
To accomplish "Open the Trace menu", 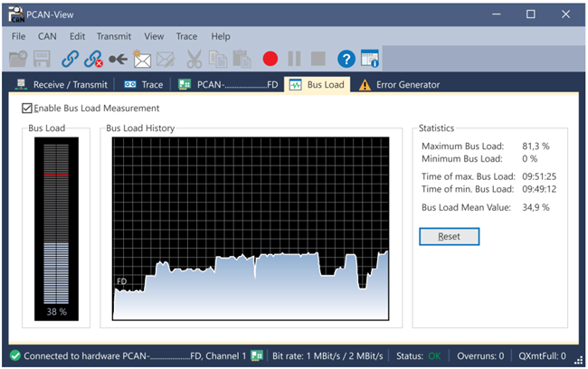I will click(186, 36).
